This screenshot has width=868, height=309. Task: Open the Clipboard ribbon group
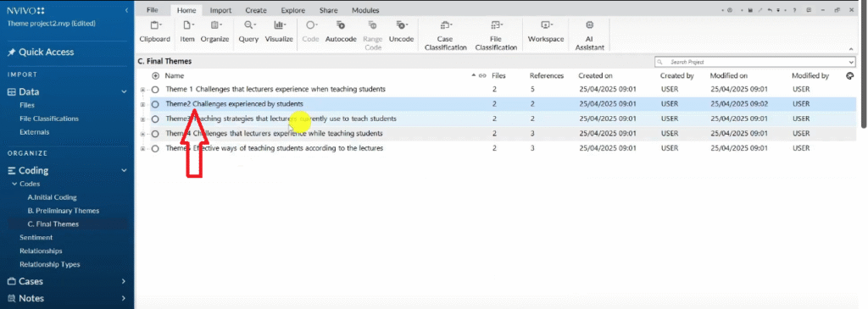pyautogui.click(x=154, y=32)
